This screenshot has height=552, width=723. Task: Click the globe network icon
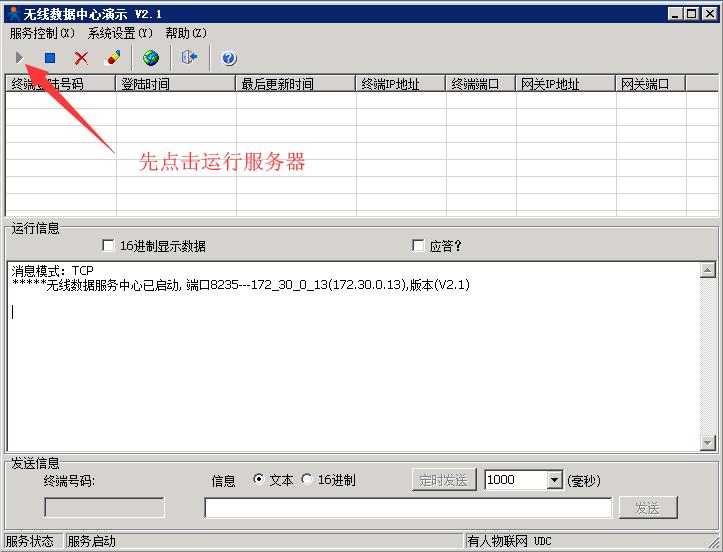point(151,58)
